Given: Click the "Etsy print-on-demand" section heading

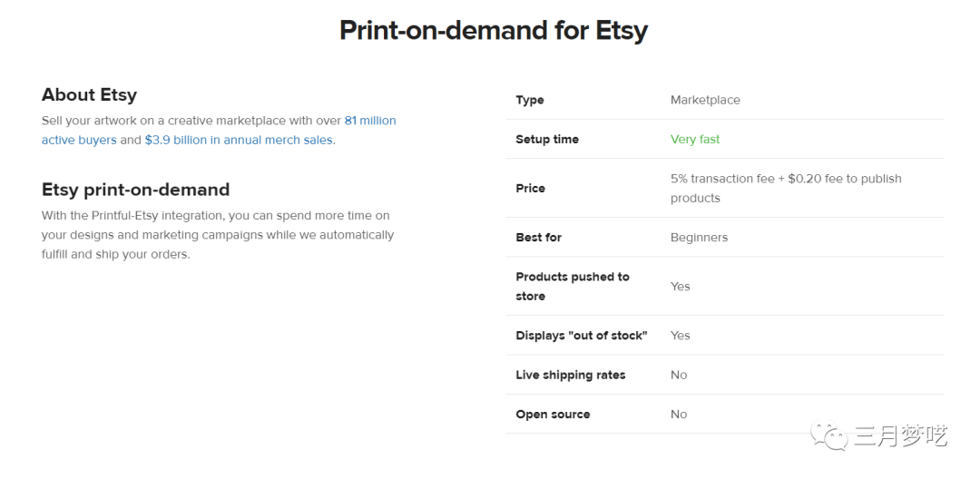Looking at the screenshot, I should tap(135, 190).
